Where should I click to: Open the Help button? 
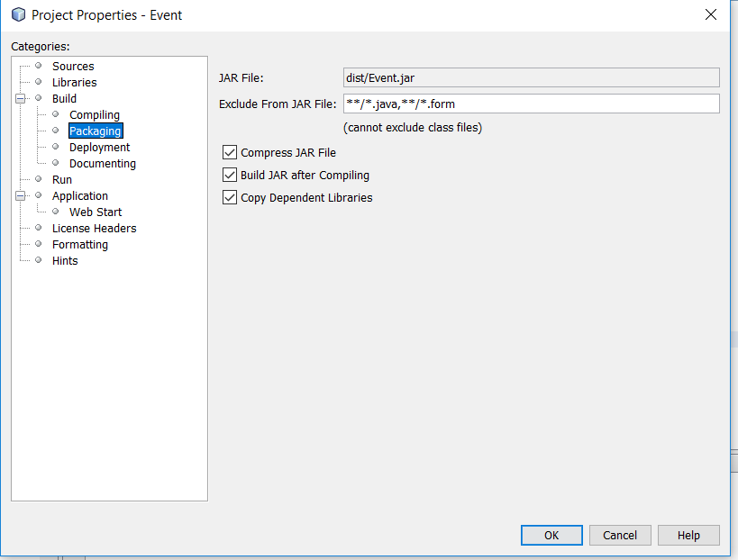click(x=688, y=535)
